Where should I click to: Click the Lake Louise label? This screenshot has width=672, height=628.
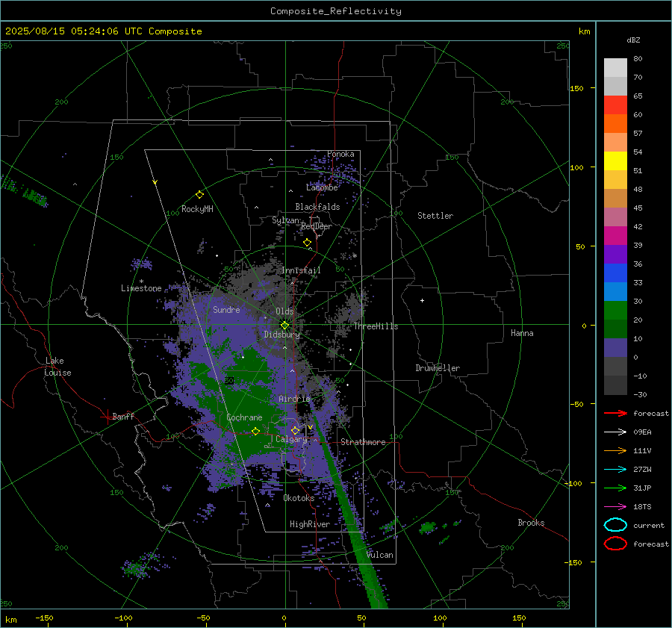coord(57,367)
